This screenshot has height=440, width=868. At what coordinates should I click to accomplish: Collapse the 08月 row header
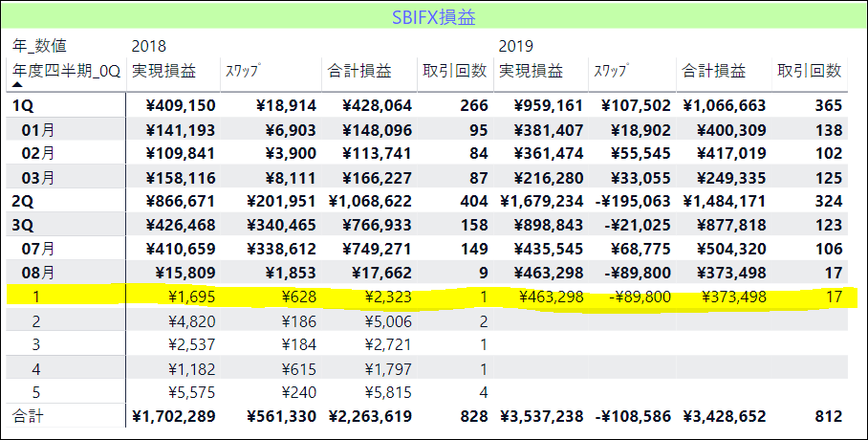[x=37, y=273]
